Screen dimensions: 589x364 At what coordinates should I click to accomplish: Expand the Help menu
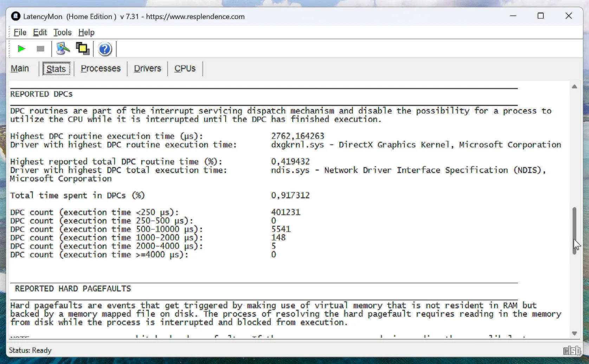pos(86,33)
